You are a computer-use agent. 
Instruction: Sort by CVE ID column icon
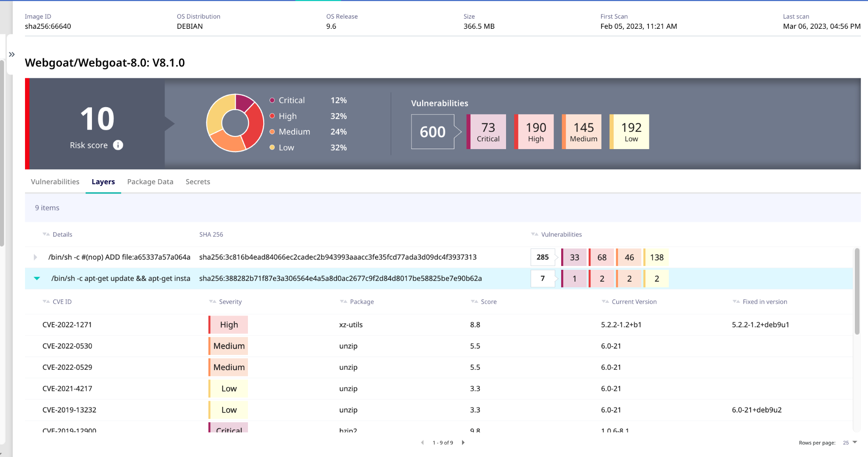[x=46, y=302]
